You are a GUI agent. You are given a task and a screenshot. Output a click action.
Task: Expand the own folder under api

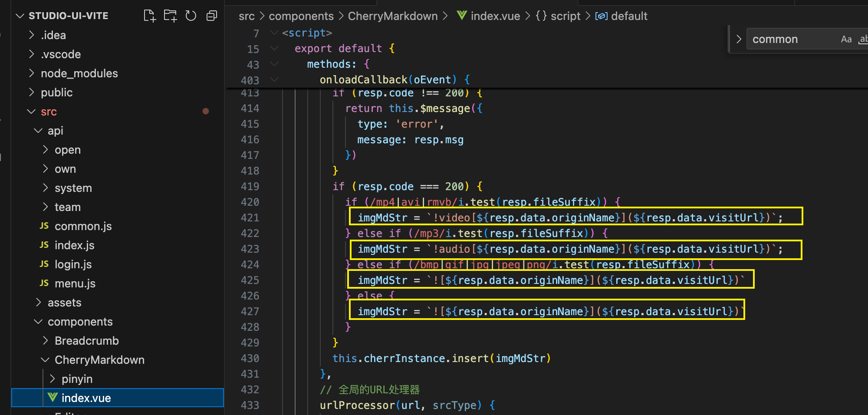[x=45, y=169]
